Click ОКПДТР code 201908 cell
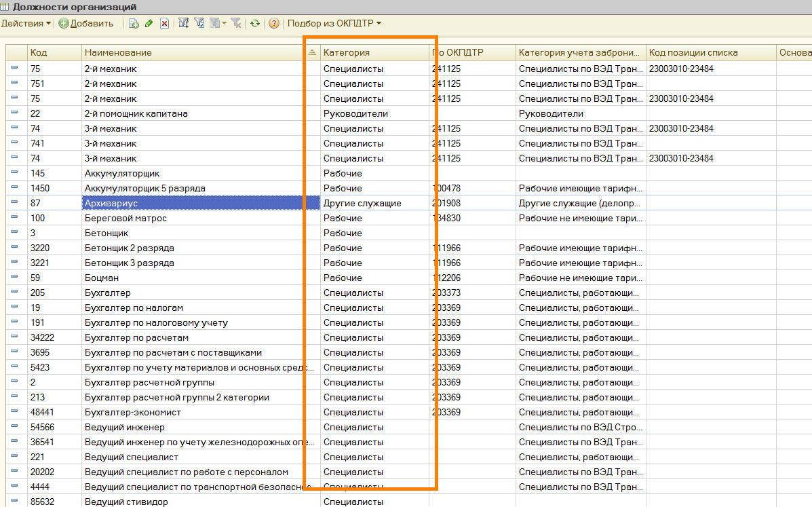Viewport: 812px width, 507px height. (x=472, y=203)
